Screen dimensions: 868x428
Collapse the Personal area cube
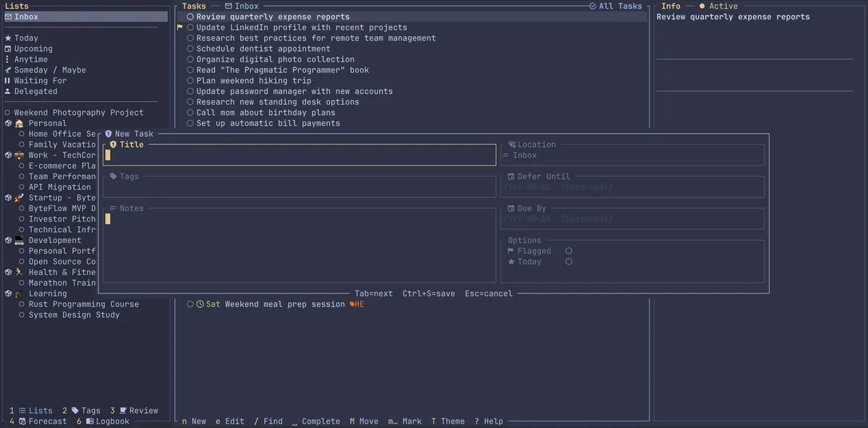point(8,124)
